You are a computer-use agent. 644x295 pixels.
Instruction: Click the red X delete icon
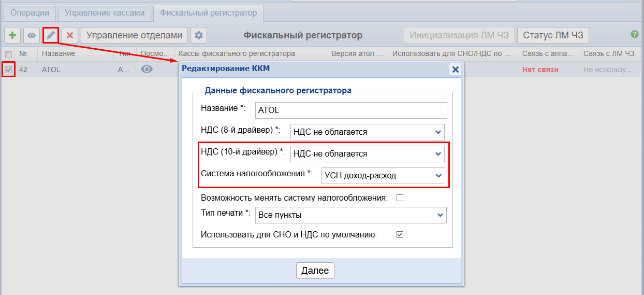(70, 36)
